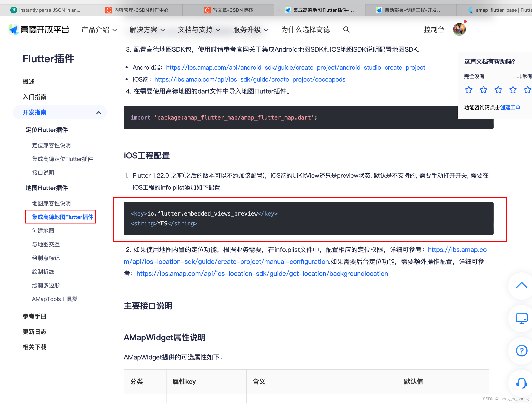Click the favicon of the JSON parser tab
Image resolution: width=532 pixels, height=403 pixels.
click(13, 10)
